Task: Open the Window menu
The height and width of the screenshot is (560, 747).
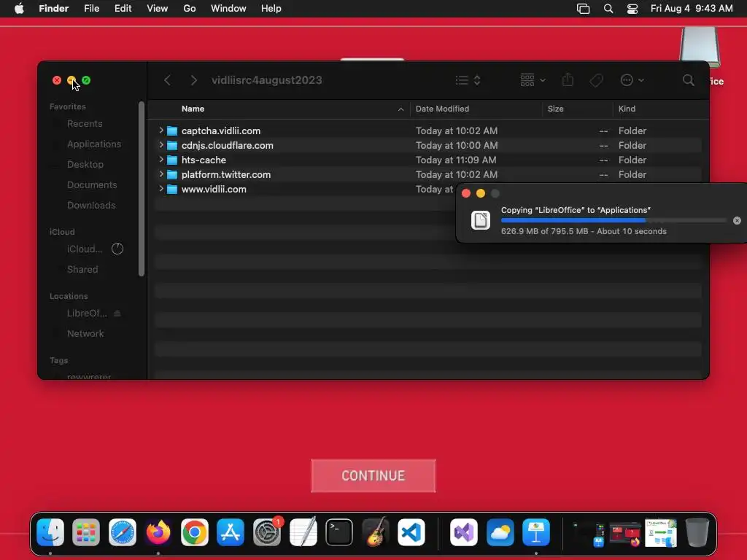Action: tap(228, 9)
